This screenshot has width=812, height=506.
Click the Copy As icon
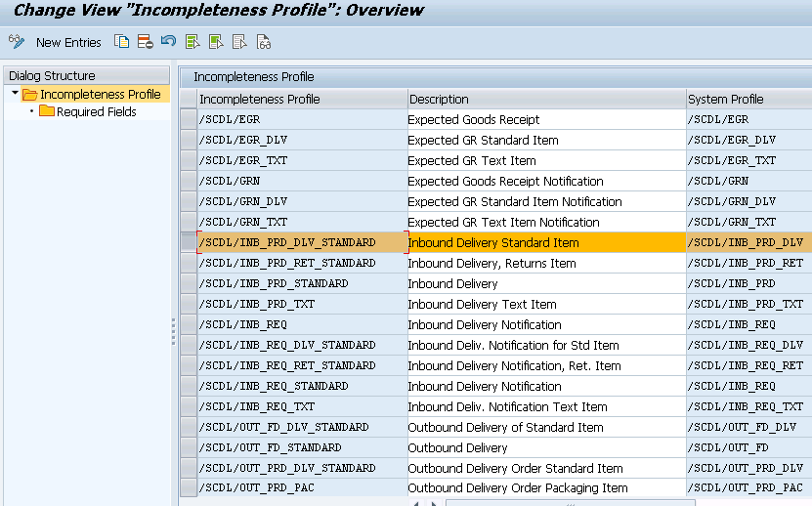coord(121,42)
